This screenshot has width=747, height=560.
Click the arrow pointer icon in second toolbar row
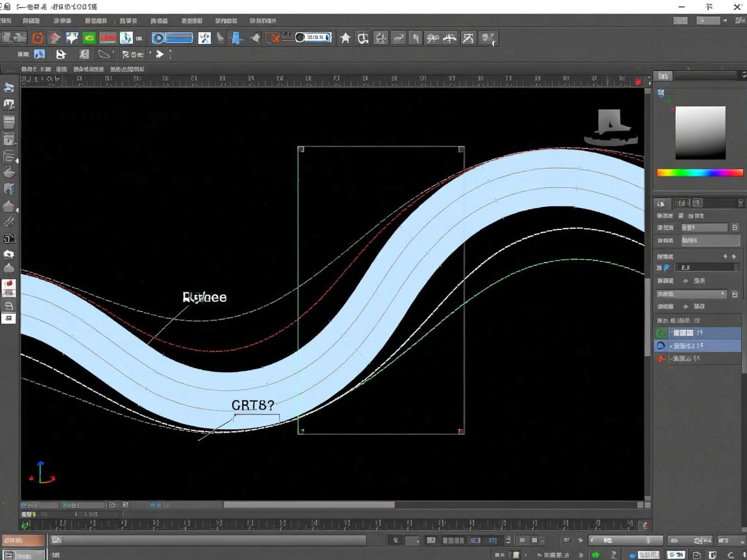click(x=160, y=54)
